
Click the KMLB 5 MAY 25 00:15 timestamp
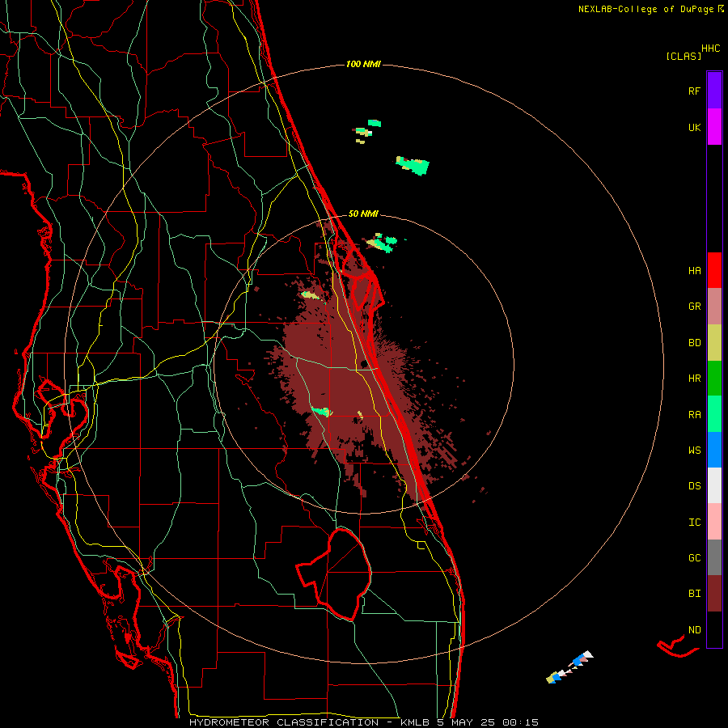click(469, 722)
